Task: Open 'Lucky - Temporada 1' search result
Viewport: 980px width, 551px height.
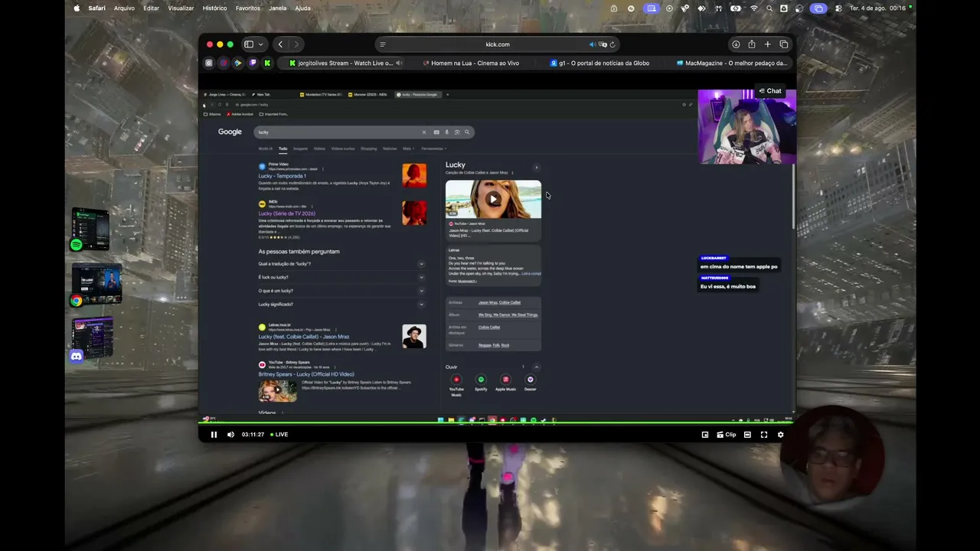Action: (x=282, y=176)
